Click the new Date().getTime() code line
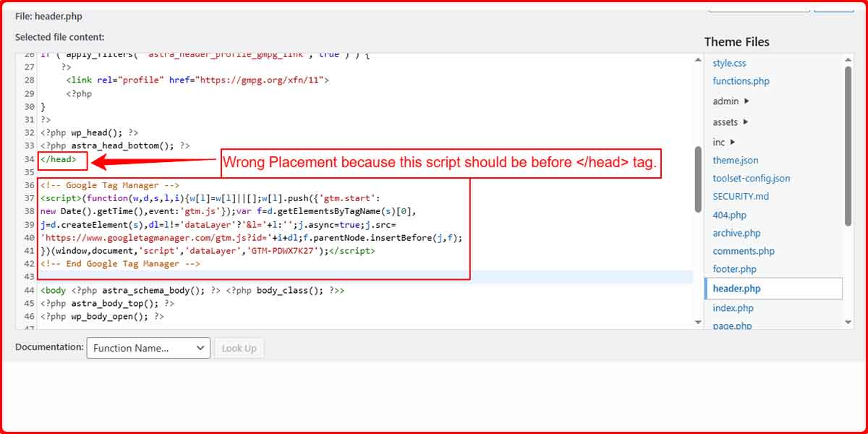868x434 pixels. click(x=228, y=211)
